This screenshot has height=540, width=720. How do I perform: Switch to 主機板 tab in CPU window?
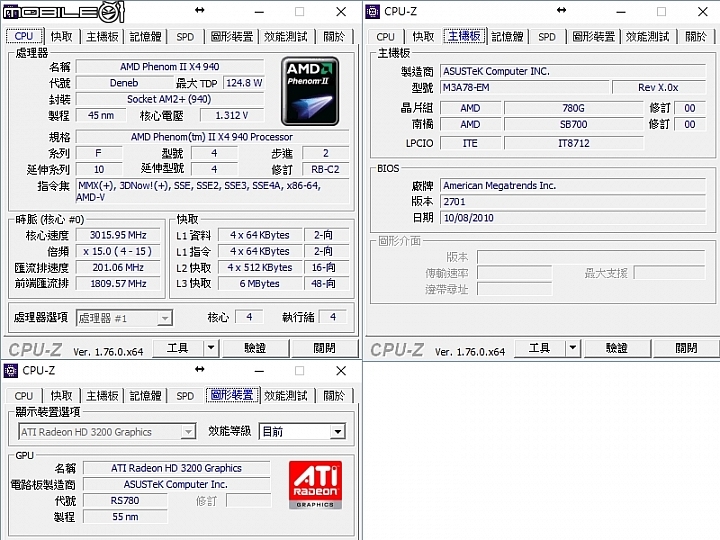(102, 36)
